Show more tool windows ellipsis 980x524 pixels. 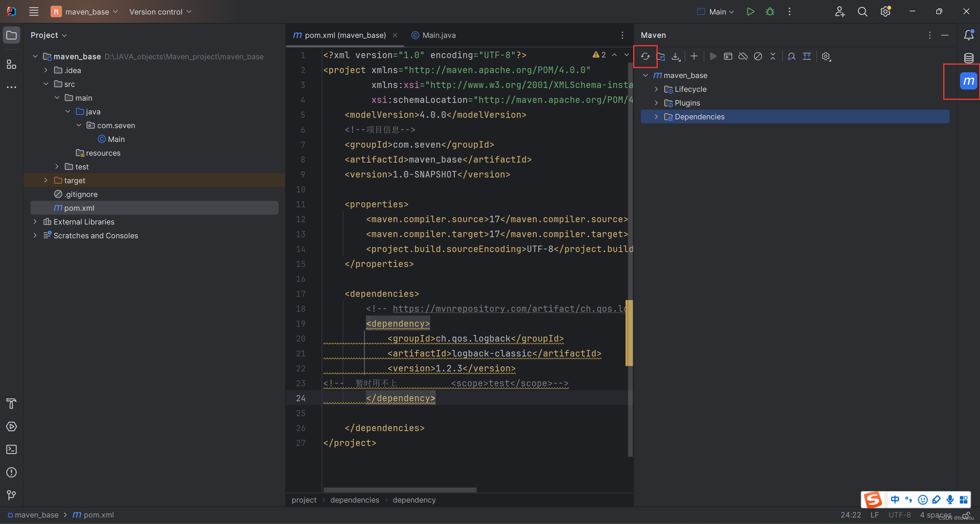coord(11,87)
